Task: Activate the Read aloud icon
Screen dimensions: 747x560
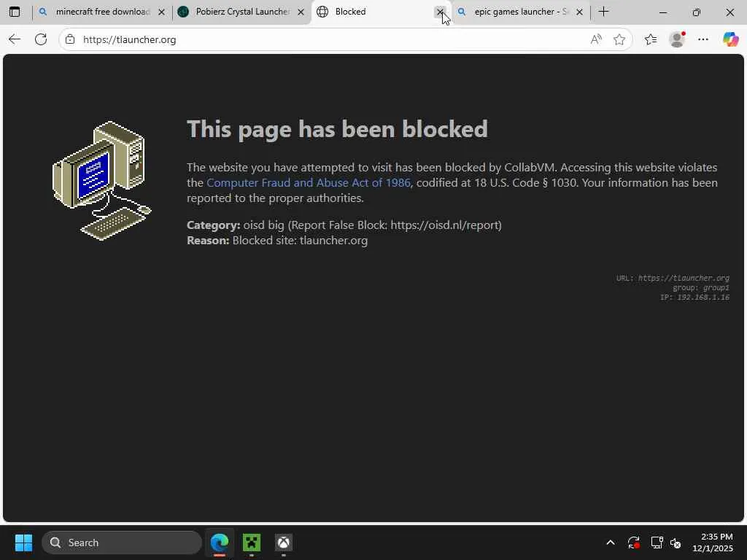Action: click(596, 39)
